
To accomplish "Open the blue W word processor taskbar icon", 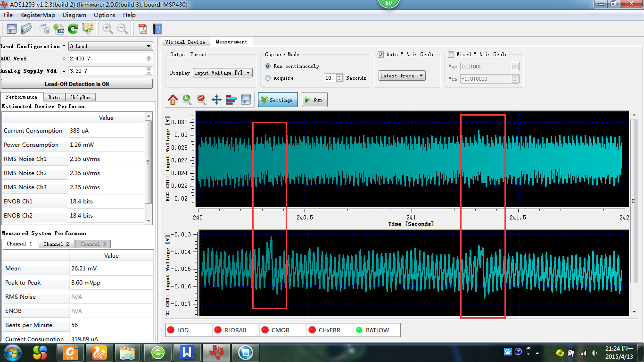I will pos(187,353).
